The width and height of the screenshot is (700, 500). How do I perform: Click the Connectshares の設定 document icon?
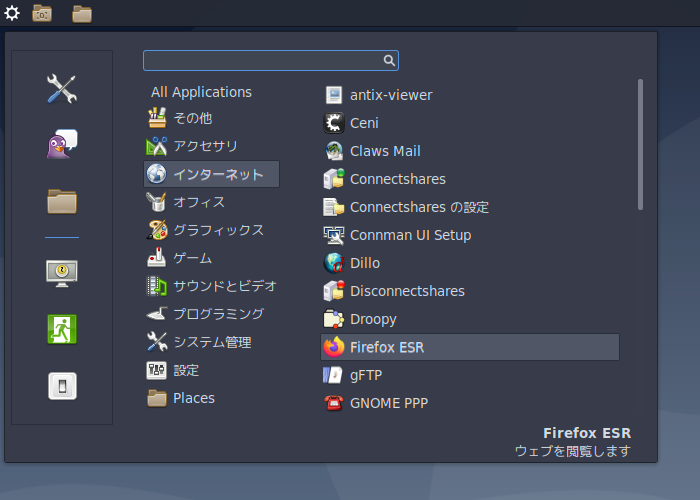click(x=333, y=207)
